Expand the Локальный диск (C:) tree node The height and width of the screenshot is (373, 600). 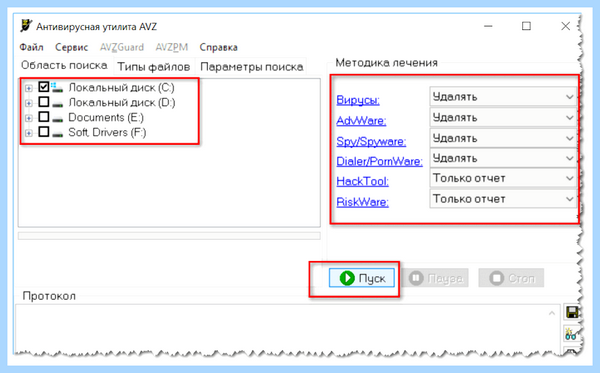[29, 88]
